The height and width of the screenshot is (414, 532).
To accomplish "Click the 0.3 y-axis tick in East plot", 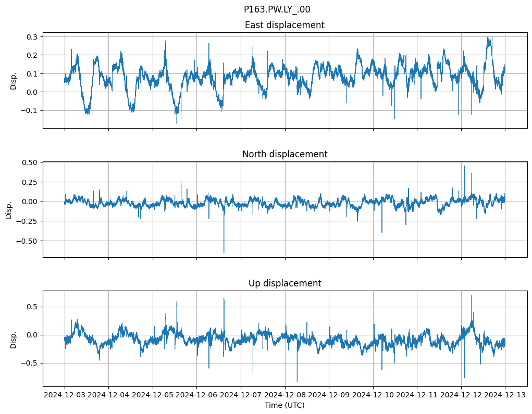I will pos(33,37).
